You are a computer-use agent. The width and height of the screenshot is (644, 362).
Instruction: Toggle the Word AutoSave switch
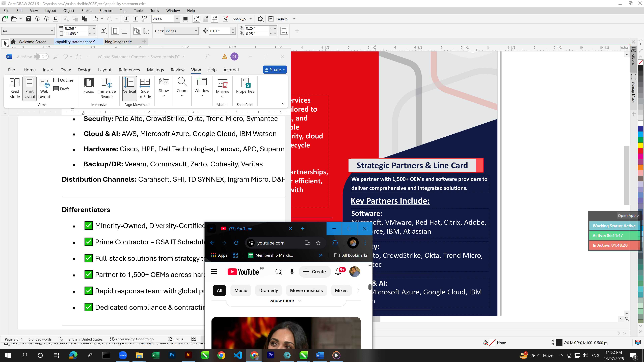tap(41, 57)
